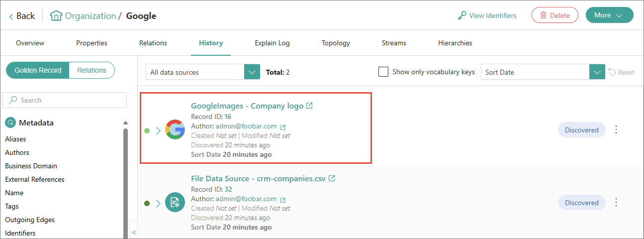This screenshot has width=644, height=239.
Task: Open the Relations tab in top bar
Action: tap(153, 43)
